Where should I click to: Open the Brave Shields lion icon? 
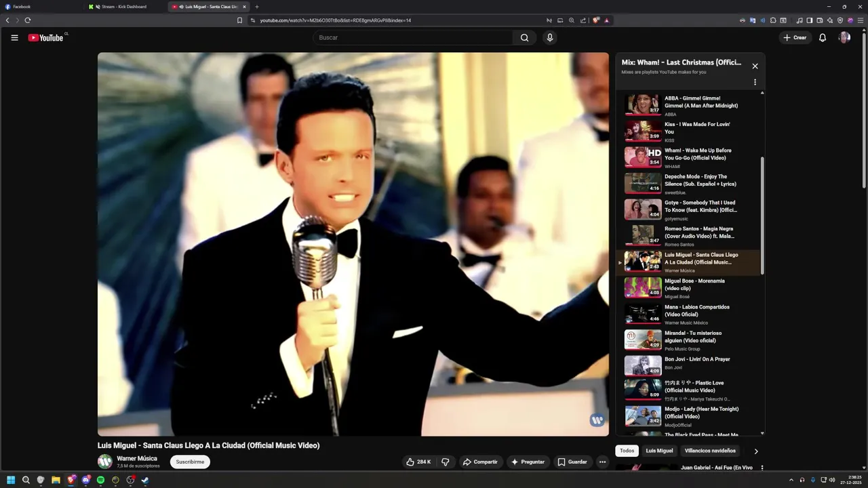(x=596, y=20)
